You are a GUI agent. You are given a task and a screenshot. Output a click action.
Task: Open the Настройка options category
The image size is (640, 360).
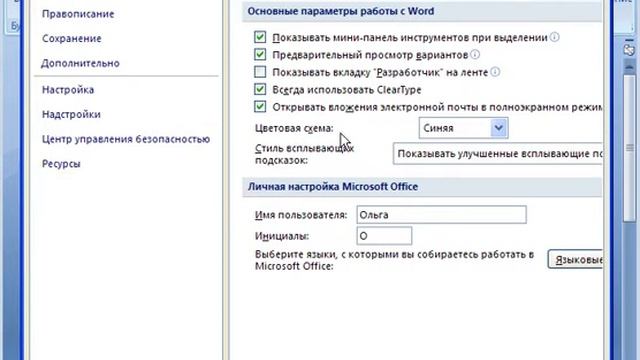[x=68, y=90]
